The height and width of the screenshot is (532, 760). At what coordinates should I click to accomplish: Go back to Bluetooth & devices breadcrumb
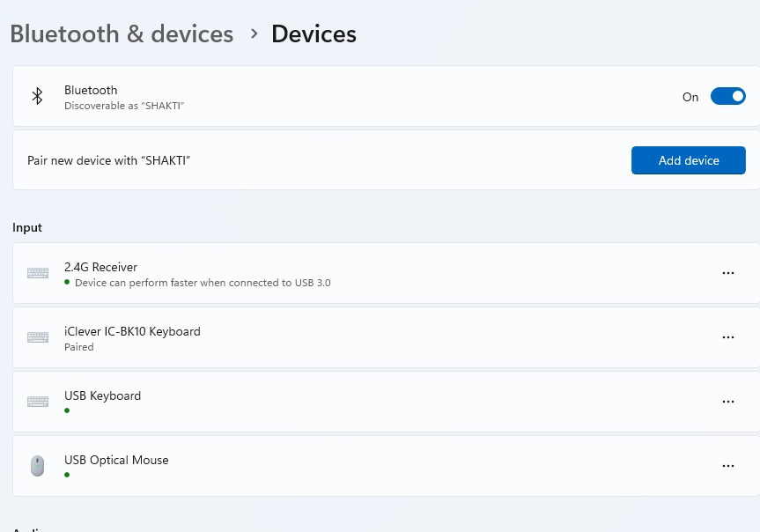click(x=122, y=34)
